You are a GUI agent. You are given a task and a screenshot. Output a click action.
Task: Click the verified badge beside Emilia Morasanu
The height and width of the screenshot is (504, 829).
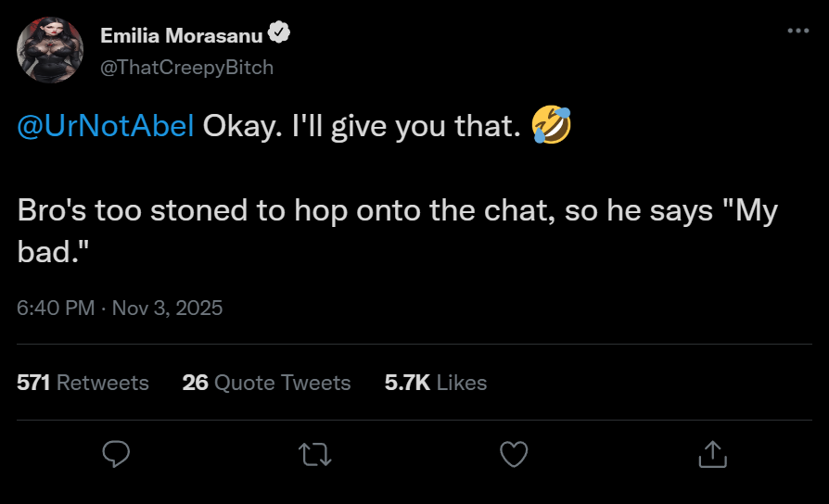[x=280, y=34]
